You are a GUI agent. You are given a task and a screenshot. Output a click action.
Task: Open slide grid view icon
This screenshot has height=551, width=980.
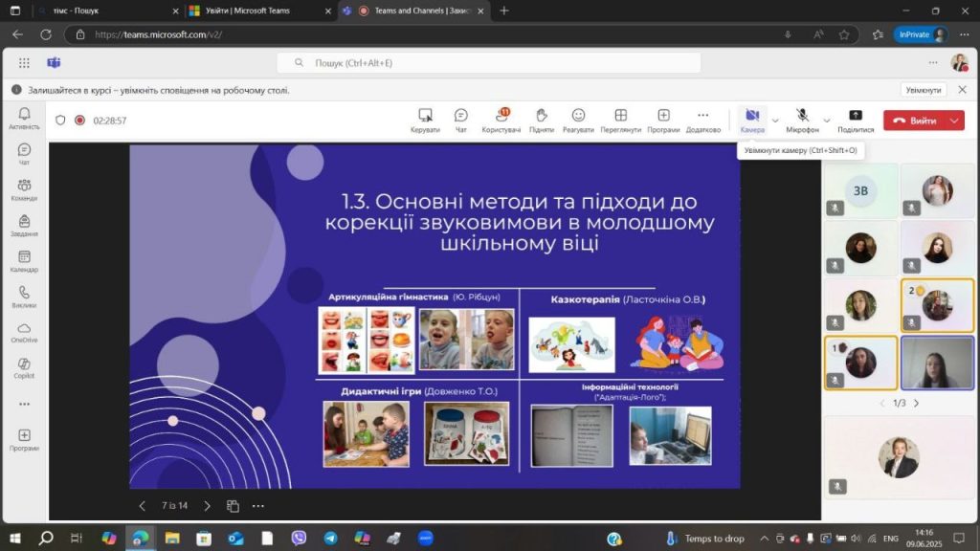[233, 506]
